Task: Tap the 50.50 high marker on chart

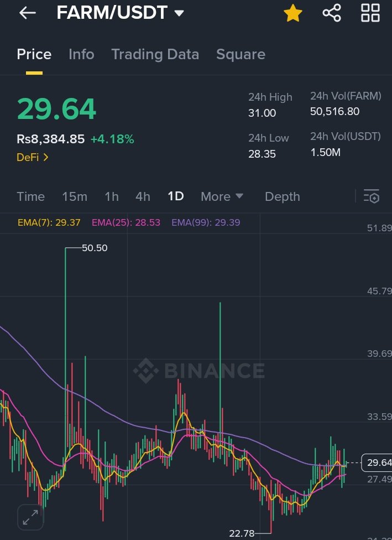Action: 95,248
